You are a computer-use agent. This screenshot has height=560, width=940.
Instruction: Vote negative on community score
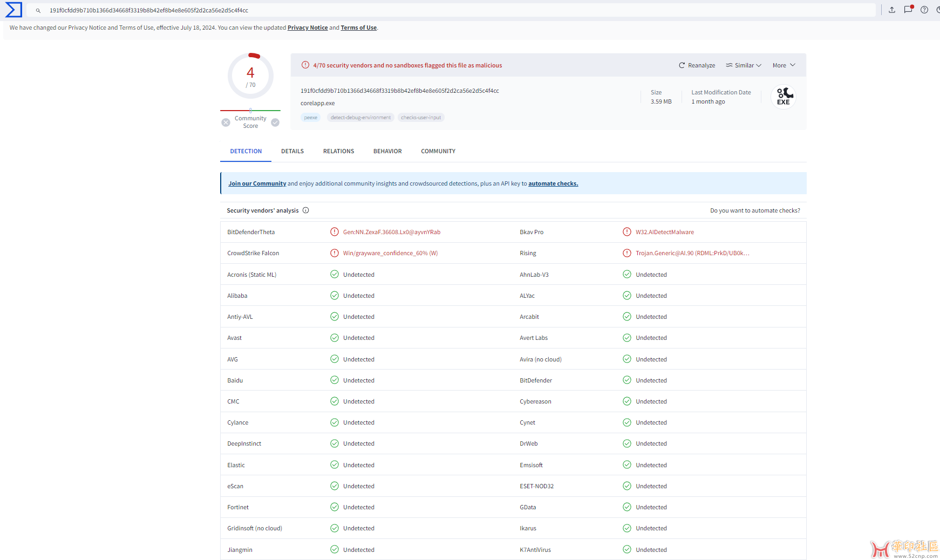point(226,122)
